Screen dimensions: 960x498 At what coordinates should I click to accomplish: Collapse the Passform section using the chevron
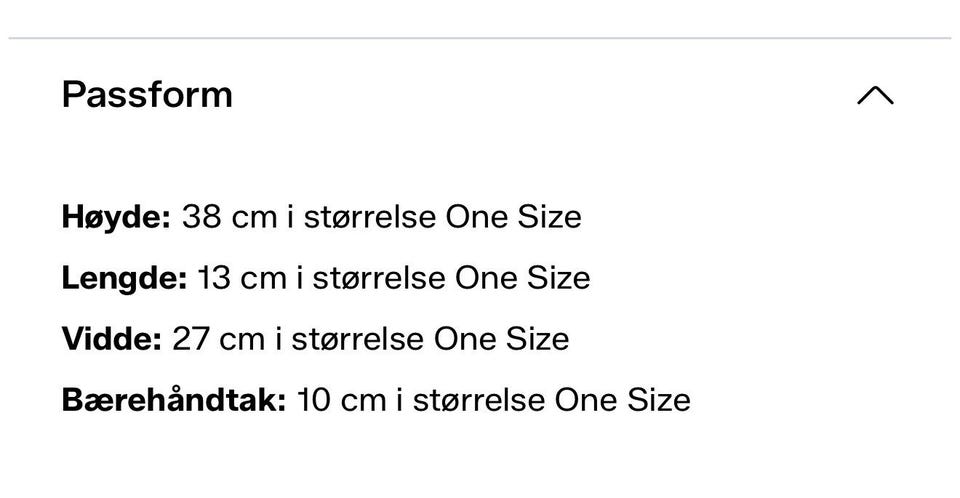(x=875, y=95)
